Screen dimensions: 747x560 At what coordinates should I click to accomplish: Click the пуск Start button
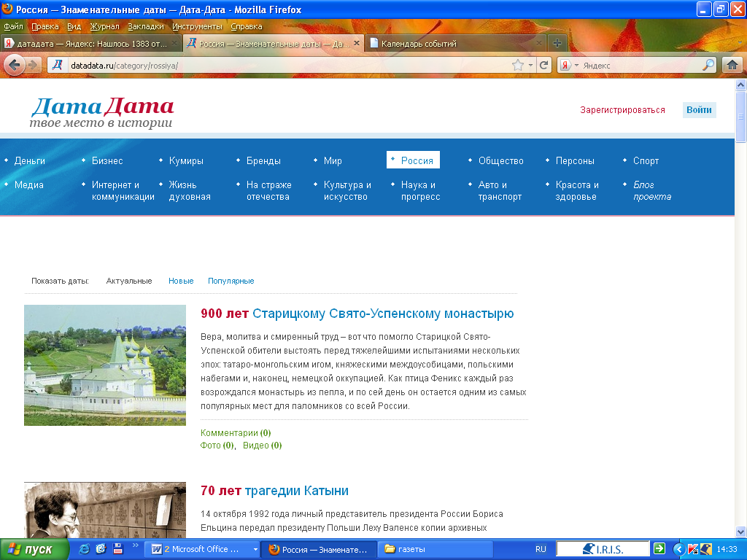pyautogui.click(x=34, y=550)
